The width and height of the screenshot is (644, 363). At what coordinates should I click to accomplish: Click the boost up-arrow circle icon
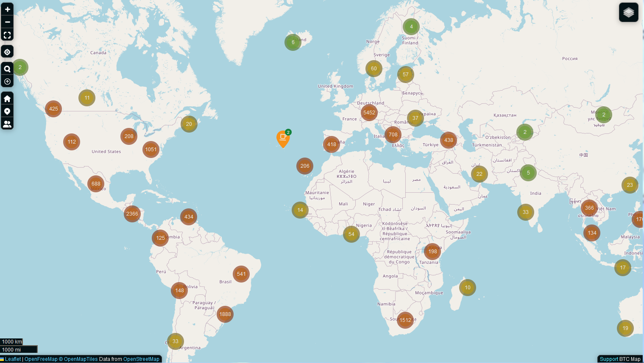point(7,81)
